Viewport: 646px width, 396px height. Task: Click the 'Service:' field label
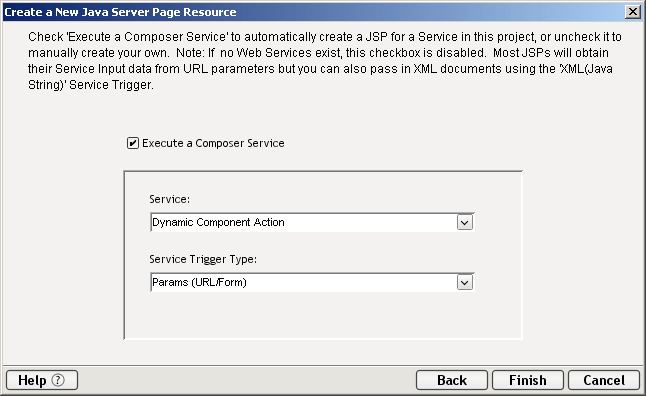(169, 199)
